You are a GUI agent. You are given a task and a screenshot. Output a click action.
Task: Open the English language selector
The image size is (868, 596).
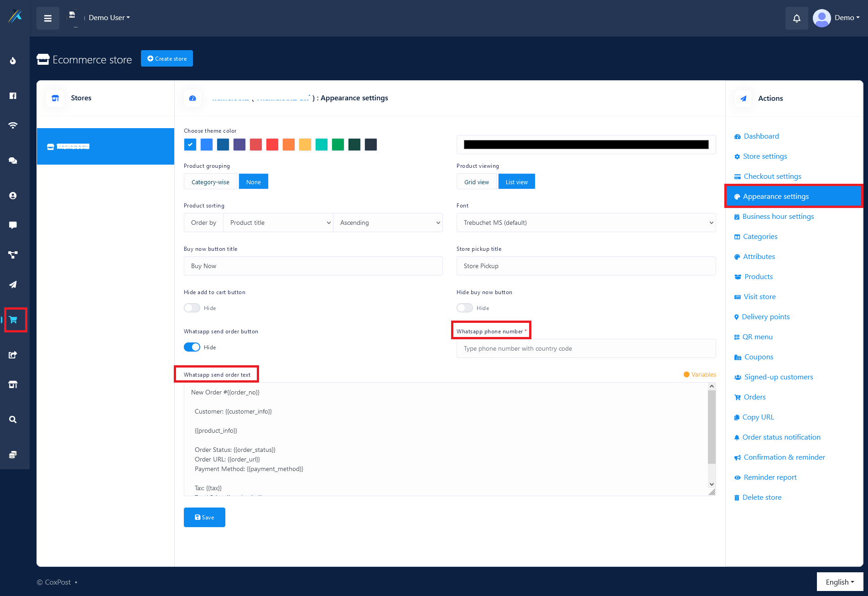click(x=839, y=582)
